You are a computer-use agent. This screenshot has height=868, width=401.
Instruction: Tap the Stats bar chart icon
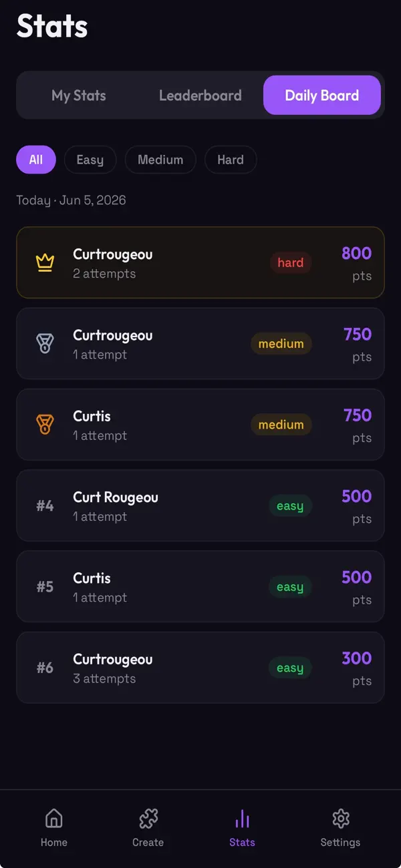pyautogui.click(x=242, y=818)
